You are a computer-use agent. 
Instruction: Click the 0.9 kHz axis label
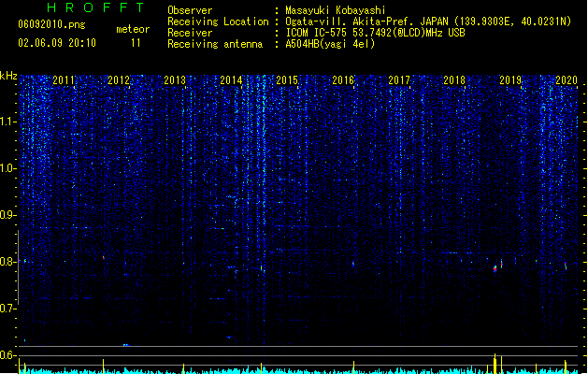tap(7, 215)
